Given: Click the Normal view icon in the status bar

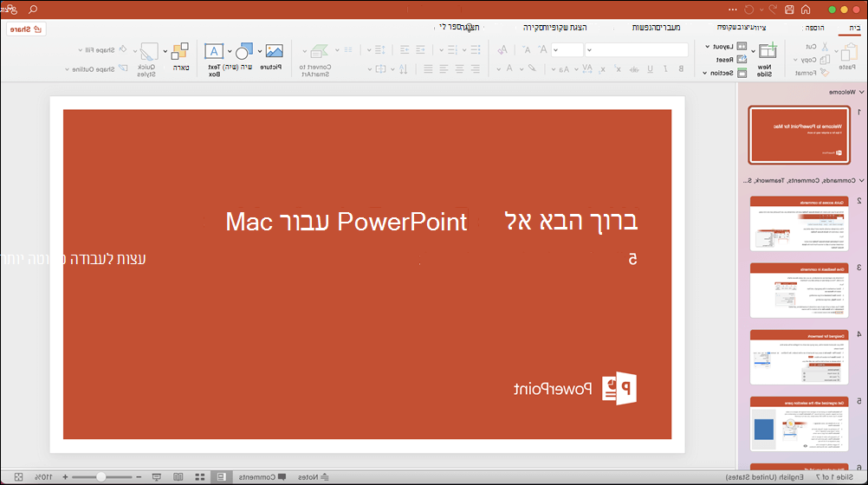Looking at the screenshot, I should [x=221, y=476].
